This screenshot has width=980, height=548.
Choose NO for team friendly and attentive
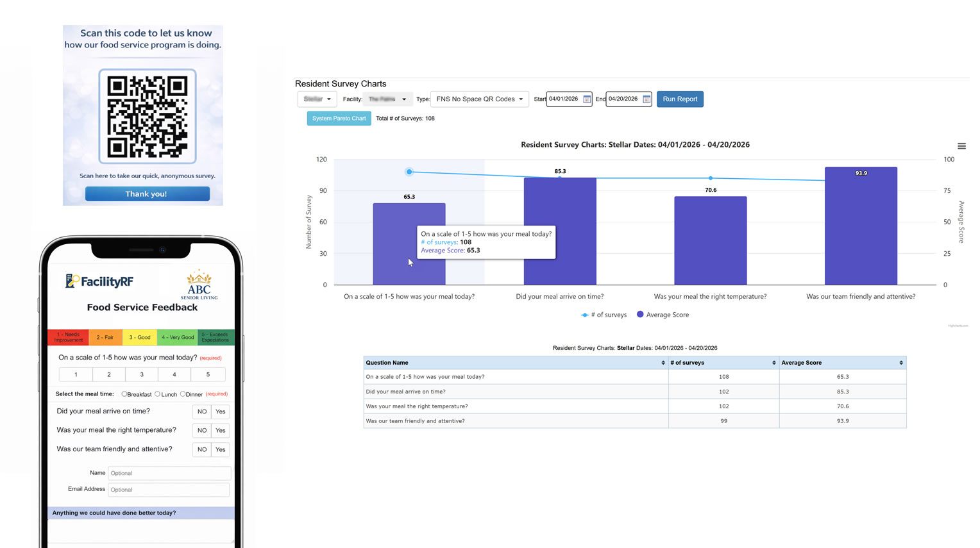pos(202,449)
